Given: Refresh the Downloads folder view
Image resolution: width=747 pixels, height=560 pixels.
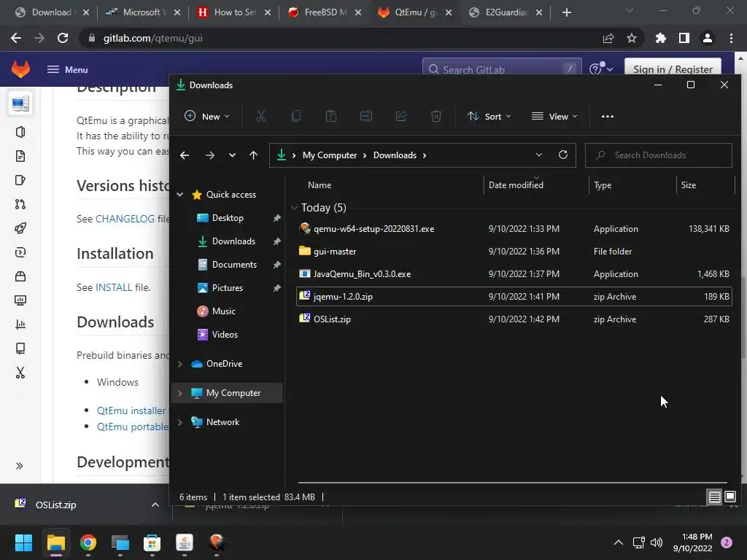Looking at the screenshot, I should tap(563, 155).
